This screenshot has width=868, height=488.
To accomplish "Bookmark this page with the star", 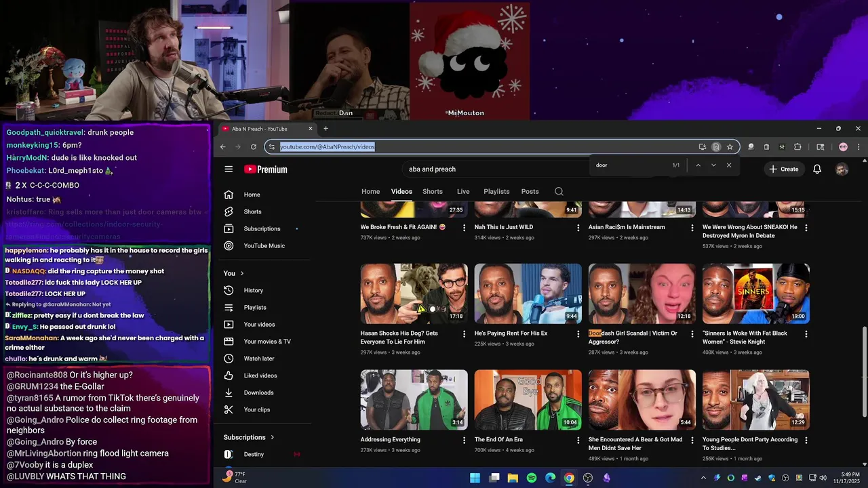I will point(730,146).
